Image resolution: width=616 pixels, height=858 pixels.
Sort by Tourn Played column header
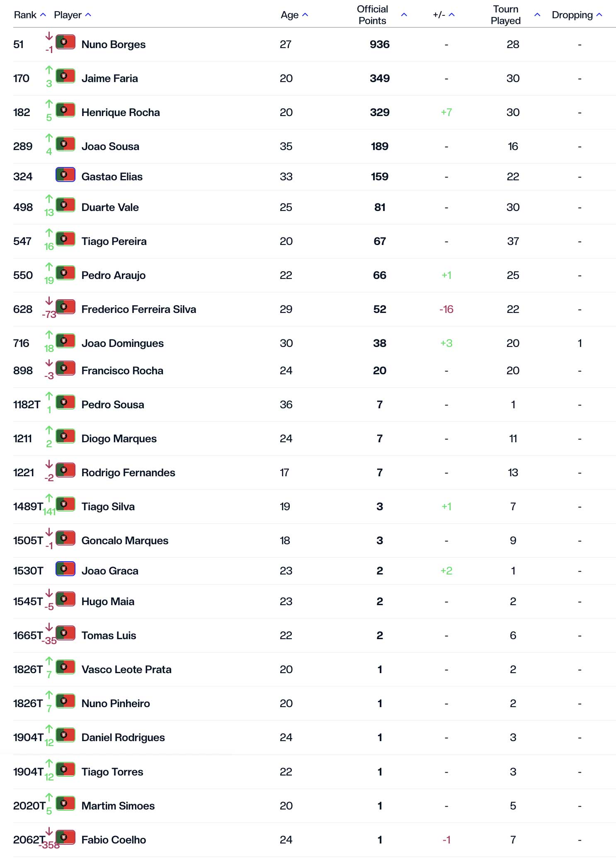537,15
